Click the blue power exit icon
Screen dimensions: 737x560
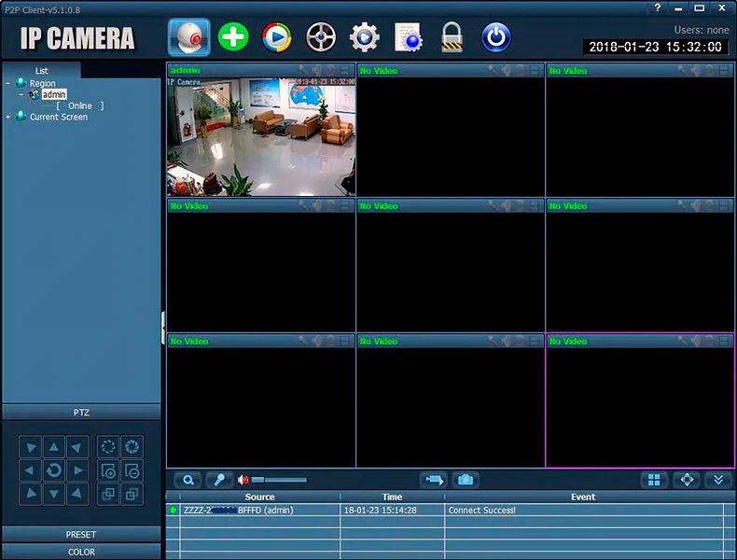coord(496,37)
